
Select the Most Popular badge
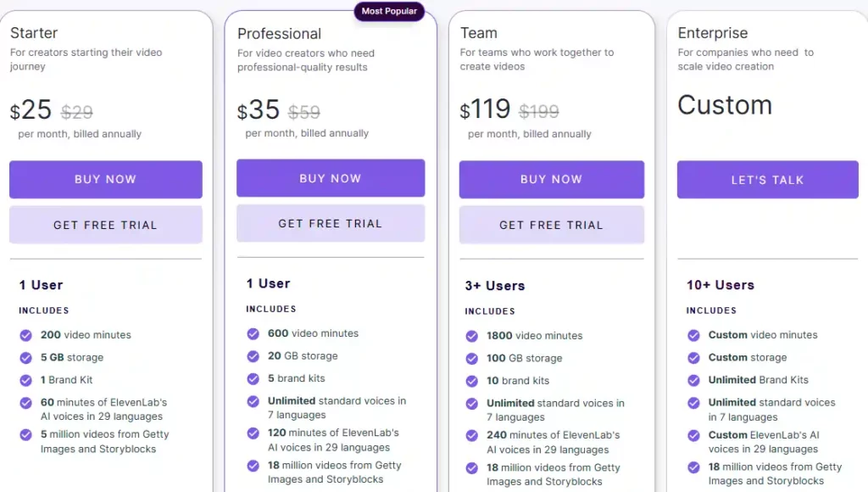(389, 11)
